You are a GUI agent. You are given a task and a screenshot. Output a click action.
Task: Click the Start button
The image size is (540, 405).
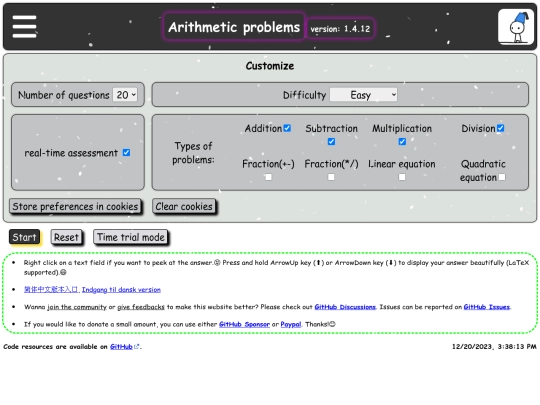click(x=24, y=237)
